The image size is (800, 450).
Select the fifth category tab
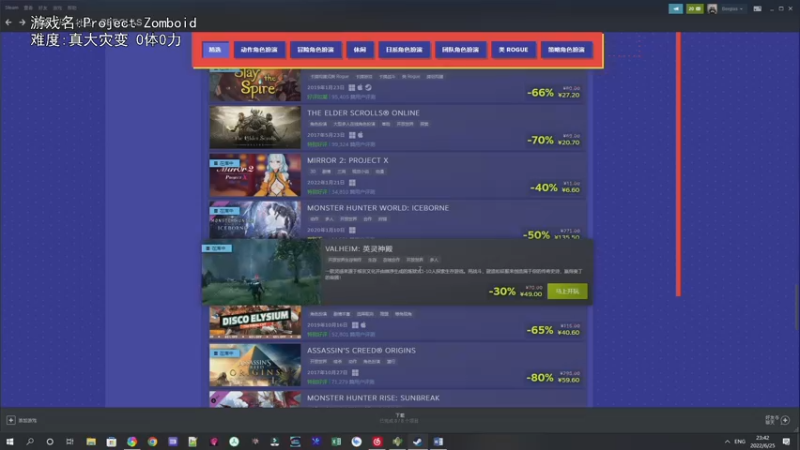(x=404, y=49)
